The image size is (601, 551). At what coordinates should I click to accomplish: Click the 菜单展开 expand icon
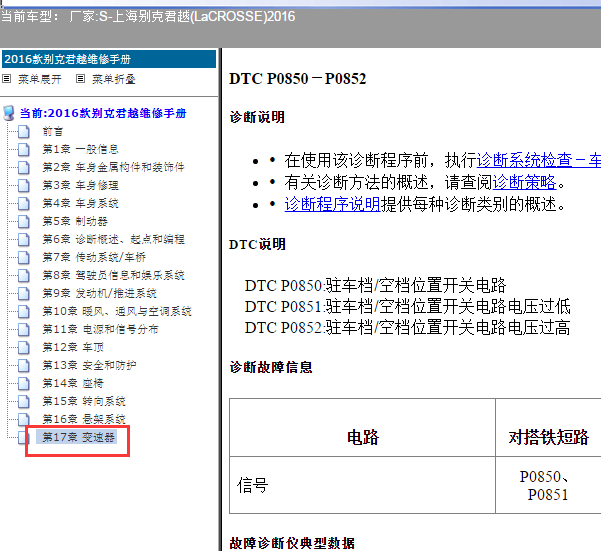click(7, 79)
